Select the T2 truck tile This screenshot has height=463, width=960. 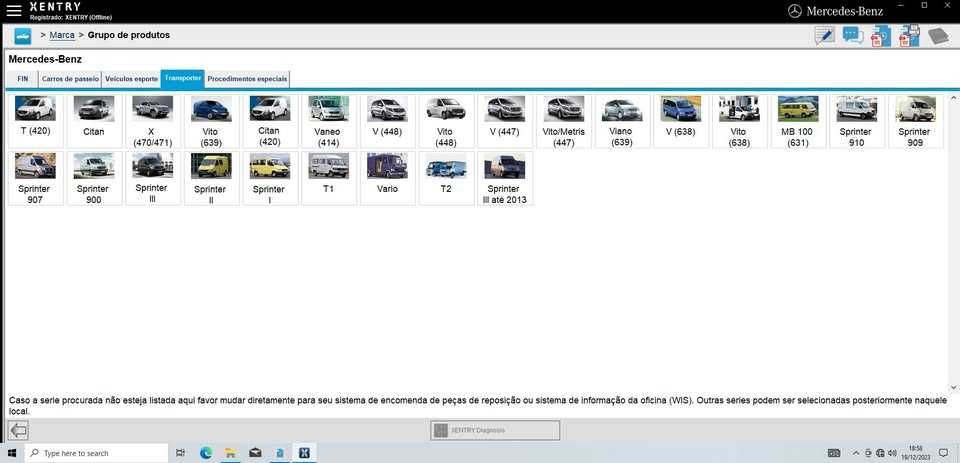click(x=446, y=178)
